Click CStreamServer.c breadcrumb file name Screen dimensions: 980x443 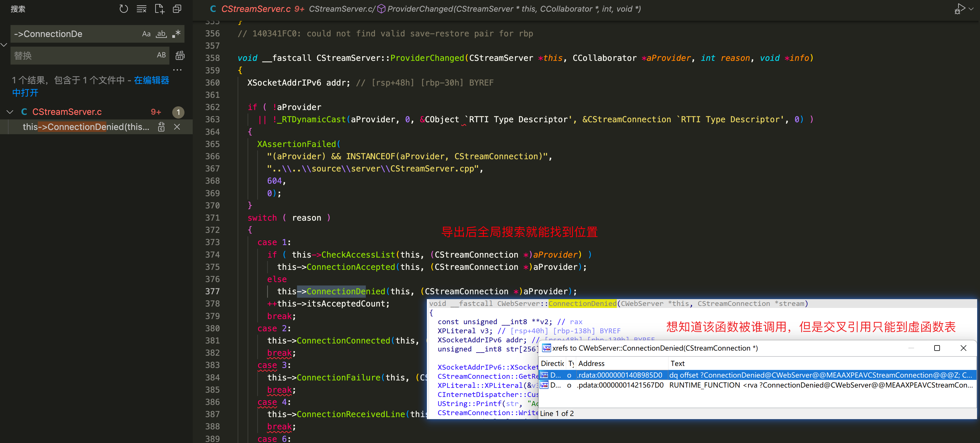[x=256, y=9]
